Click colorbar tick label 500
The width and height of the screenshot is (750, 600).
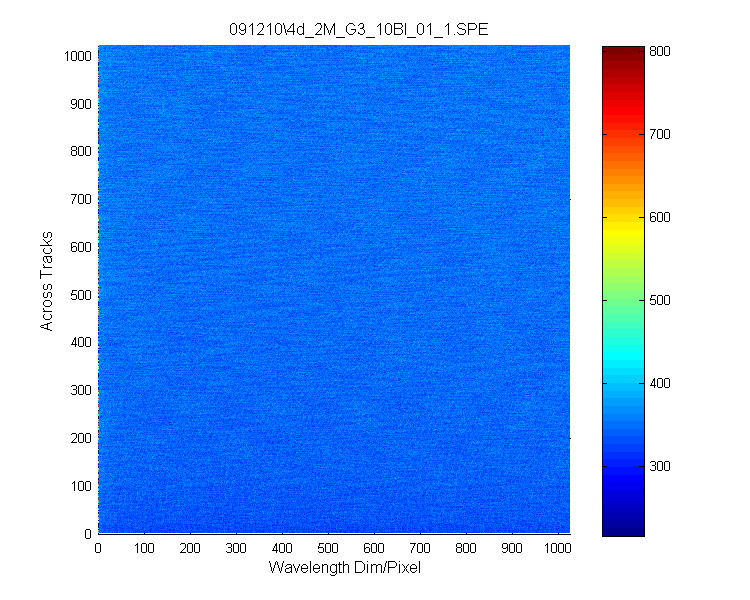660,300
